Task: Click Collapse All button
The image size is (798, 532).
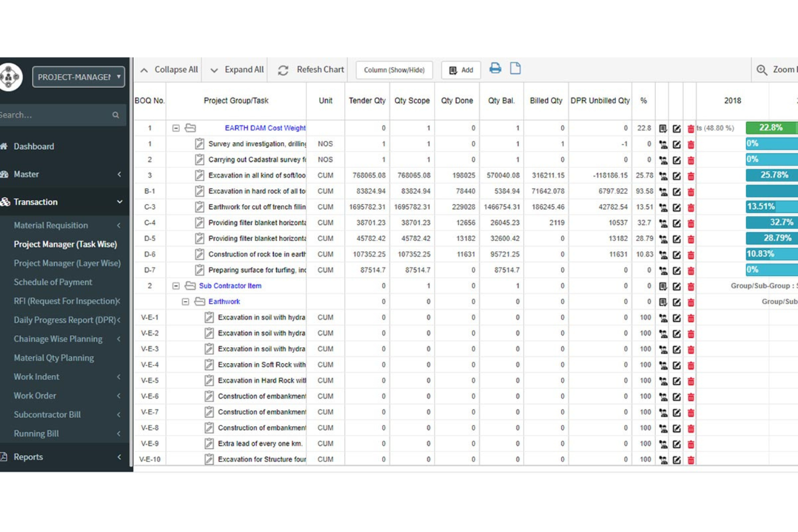Action: (169, 70)
